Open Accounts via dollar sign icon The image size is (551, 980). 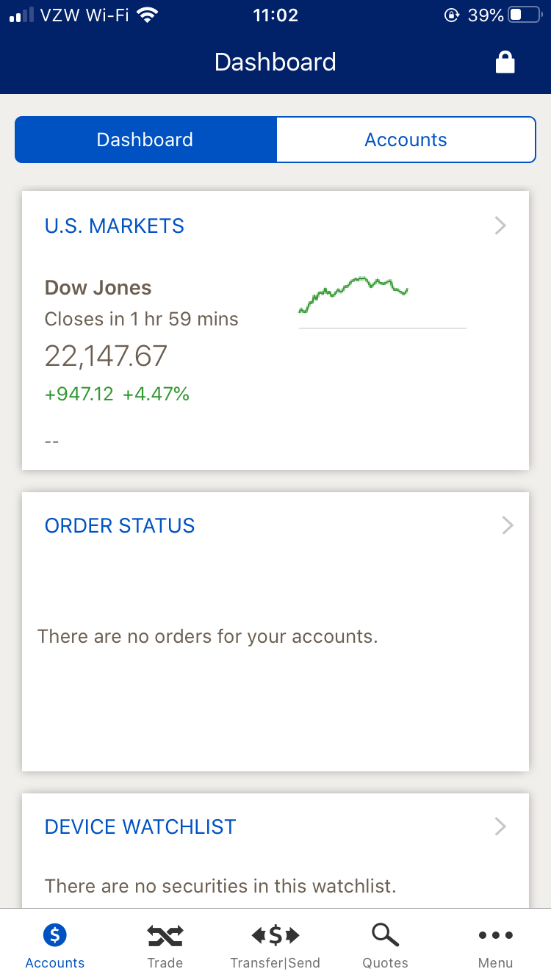(55, 935)
